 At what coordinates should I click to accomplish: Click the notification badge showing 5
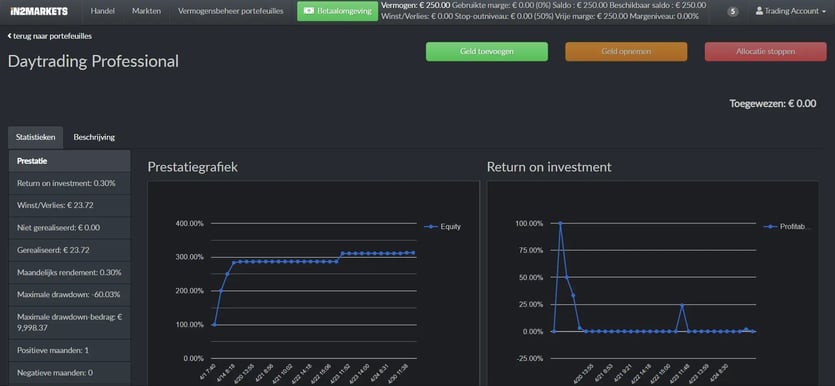[x=733, y=11]
